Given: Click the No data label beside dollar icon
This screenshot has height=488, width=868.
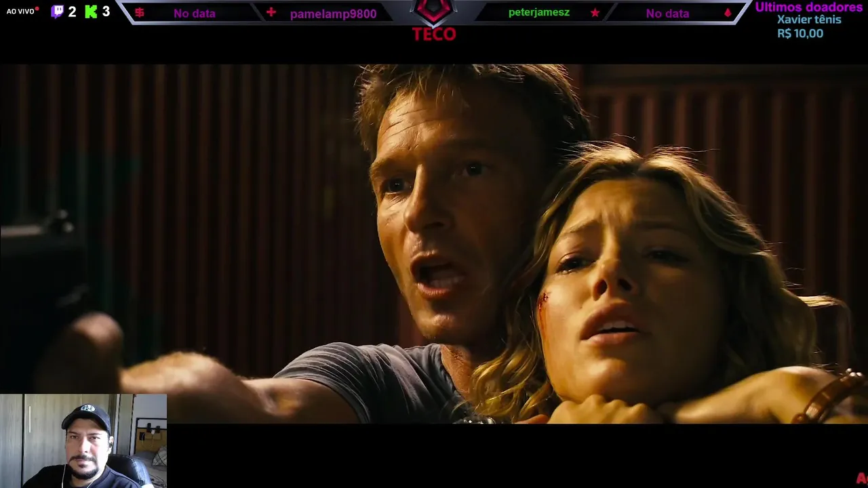Looking at the screenshot, I should click(195, 14).
